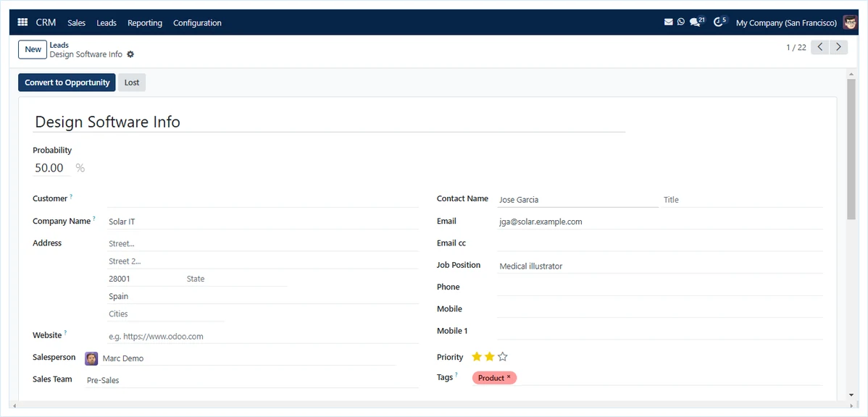Click the Job Position field Medical illustrator

tap(660, 266)
